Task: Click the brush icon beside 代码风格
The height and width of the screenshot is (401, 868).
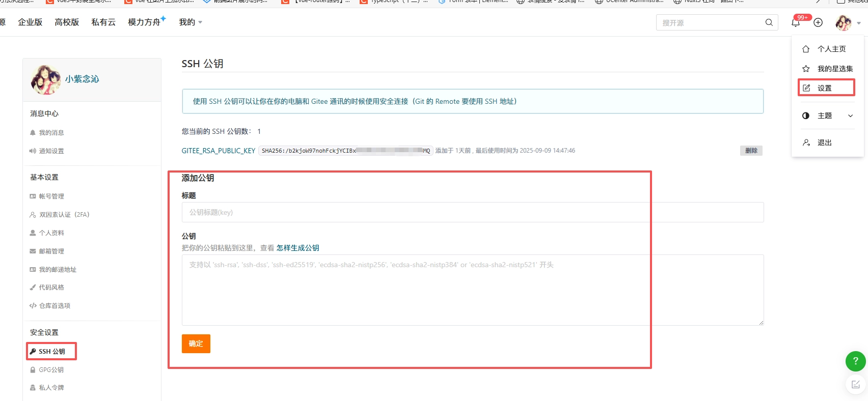Action: click(x=33, y=288)
